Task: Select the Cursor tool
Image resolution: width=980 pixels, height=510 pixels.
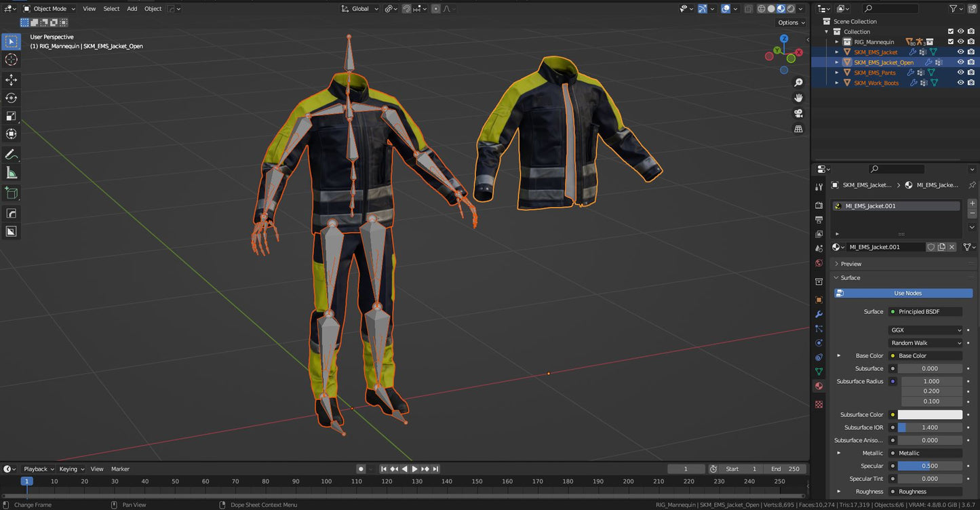Action: (11, 60)
